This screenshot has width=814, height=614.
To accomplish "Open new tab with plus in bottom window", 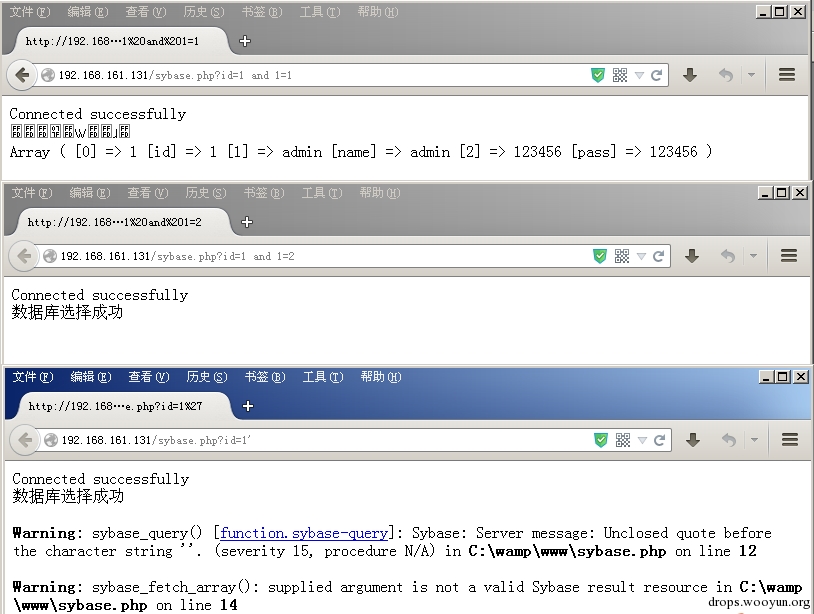I will (248, 406).
